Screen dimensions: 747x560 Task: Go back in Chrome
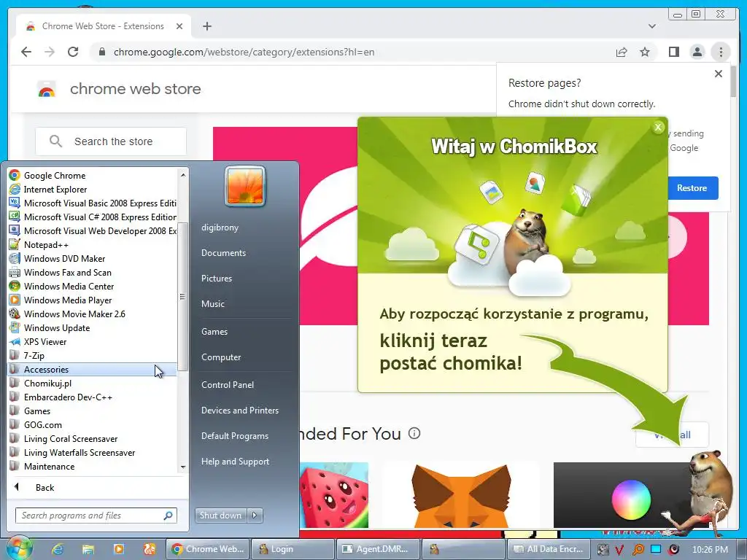click(26, 52)
